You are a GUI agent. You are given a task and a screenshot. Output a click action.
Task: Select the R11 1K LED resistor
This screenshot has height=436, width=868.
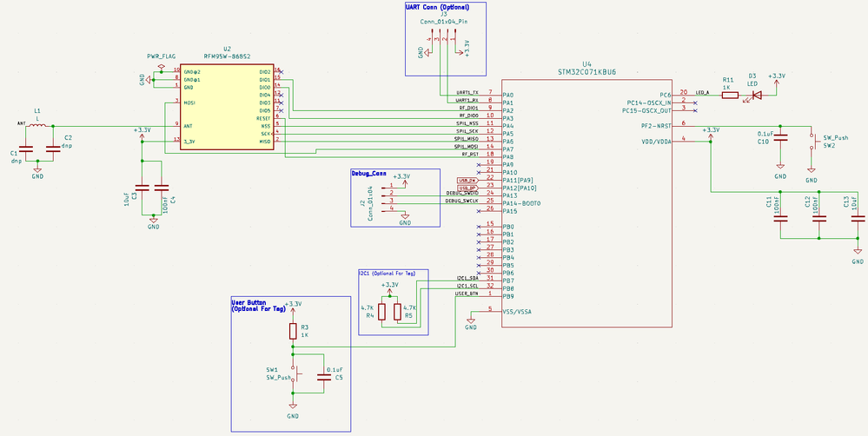(x=730, y=96)
